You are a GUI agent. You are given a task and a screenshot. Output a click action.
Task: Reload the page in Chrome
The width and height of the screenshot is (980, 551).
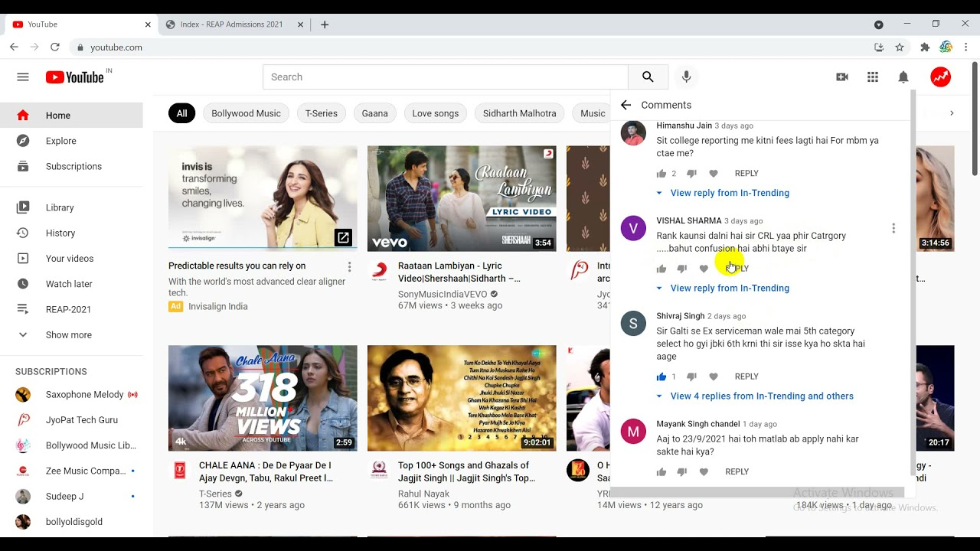coord(55,47)
